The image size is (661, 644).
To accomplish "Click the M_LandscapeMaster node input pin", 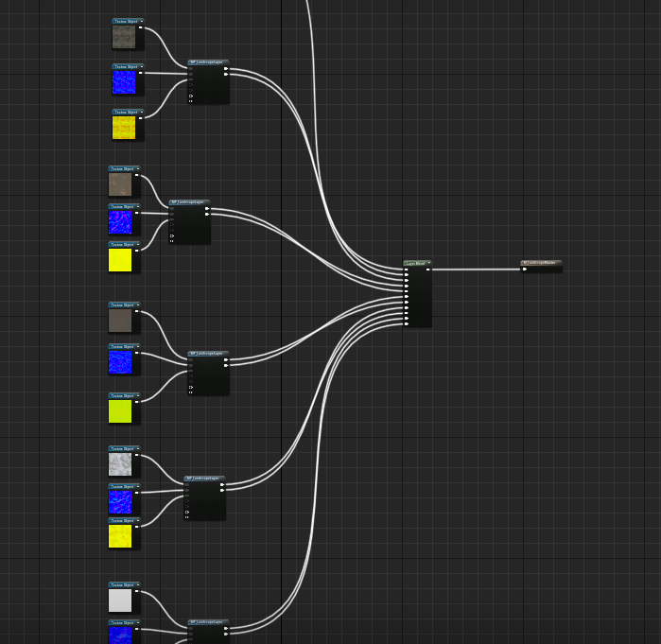I will pos(525,269).
